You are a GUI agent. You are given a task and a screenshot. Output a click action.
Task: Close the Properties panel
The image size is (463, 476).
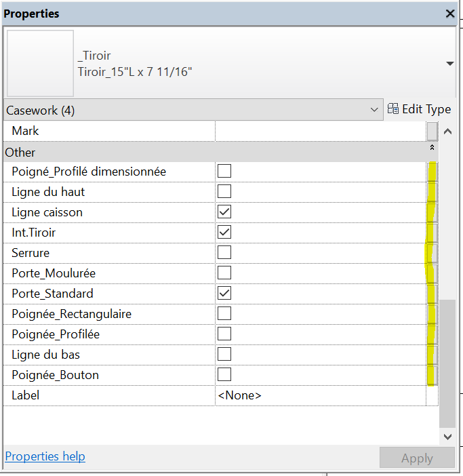(x=450, y=14)
